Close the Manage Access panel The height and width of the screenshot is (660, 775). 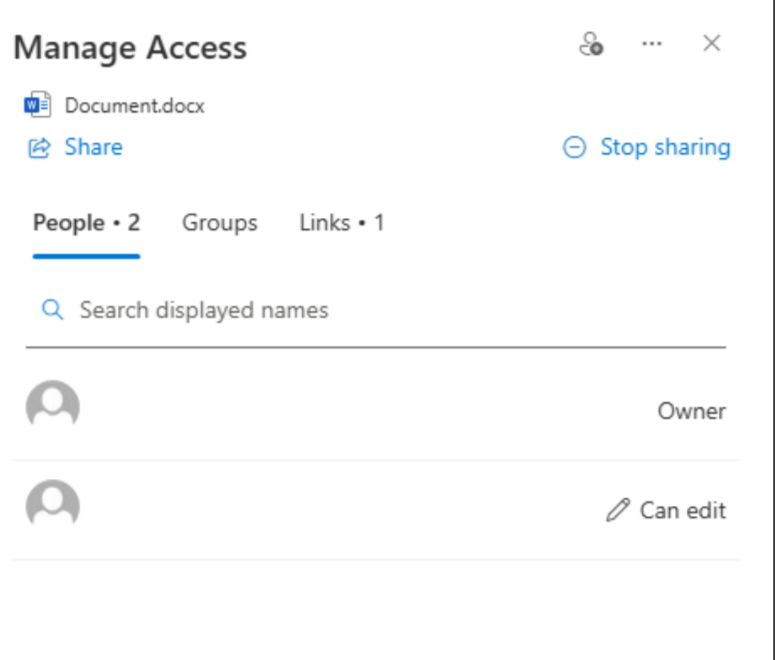(712, 43)
